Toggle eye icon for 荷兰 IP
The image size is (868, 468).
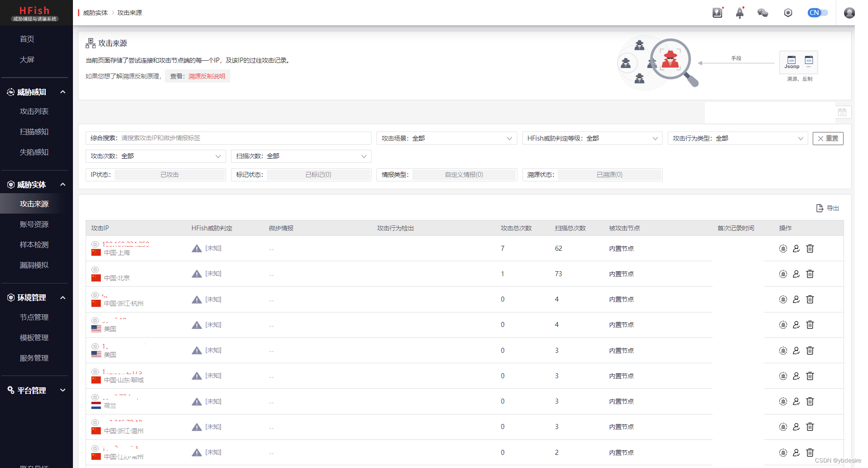95,397
